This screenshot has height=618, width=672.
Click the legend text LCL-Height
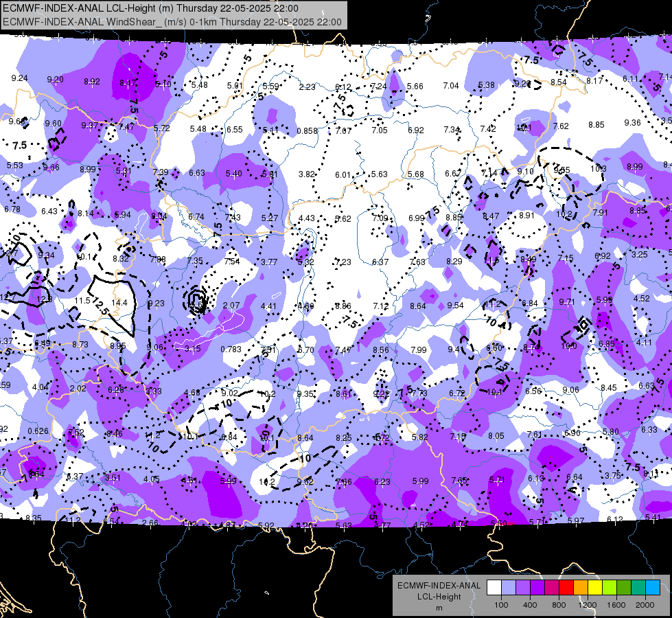439,597
